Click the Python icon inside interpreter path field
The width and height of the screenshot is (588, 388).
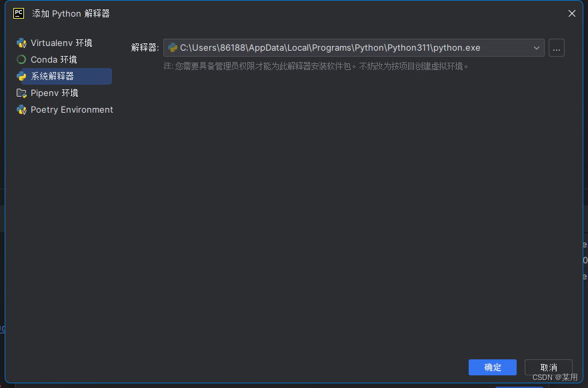tap(173, 47)
